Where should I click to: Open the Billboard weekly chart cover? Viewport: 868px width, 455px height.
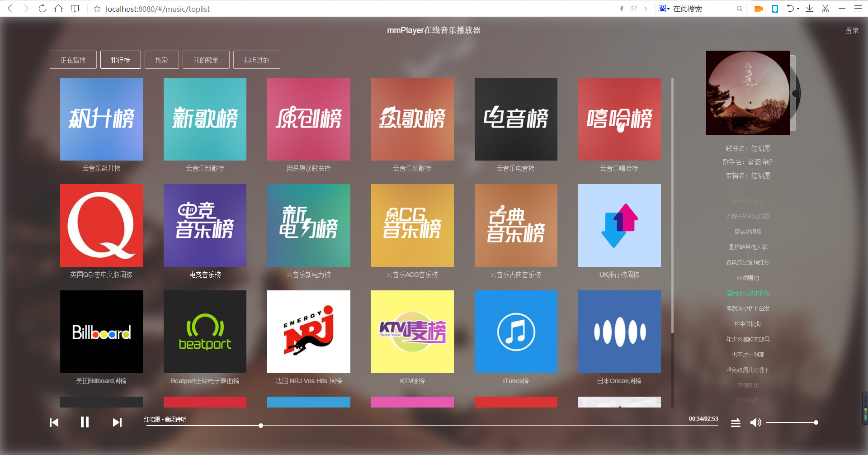[x=101, y=332]
